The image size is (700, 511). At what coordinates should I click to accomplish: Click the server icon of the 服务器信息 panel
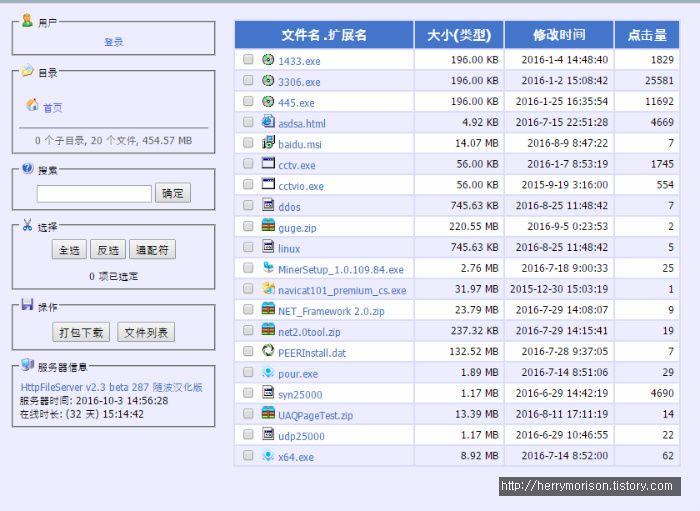(x=27, y=365)
